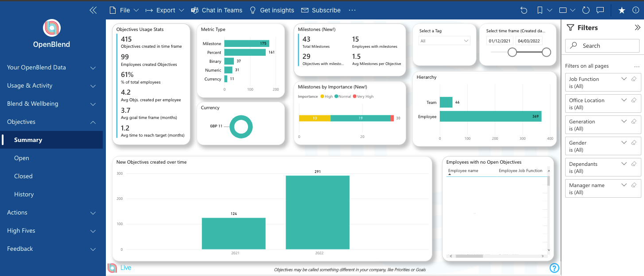Screen dimensions: 644x276
Task: Click the Percent bar showing 161
Action: pos(245,52)
